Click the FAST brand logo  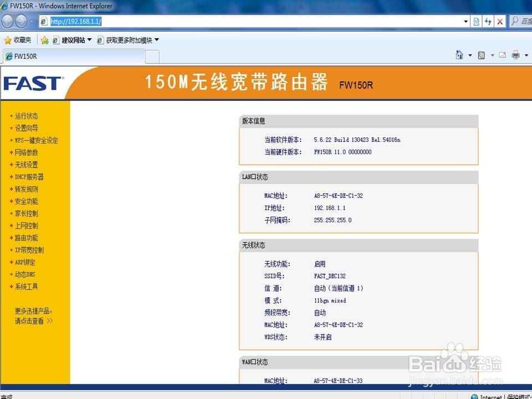click(33, 84)
